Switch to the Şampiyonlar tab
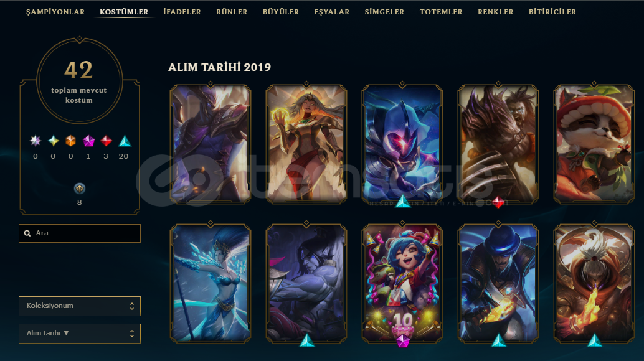Viewport: 644px width, 361px height. pyautogui.click(x=55, y=12)
